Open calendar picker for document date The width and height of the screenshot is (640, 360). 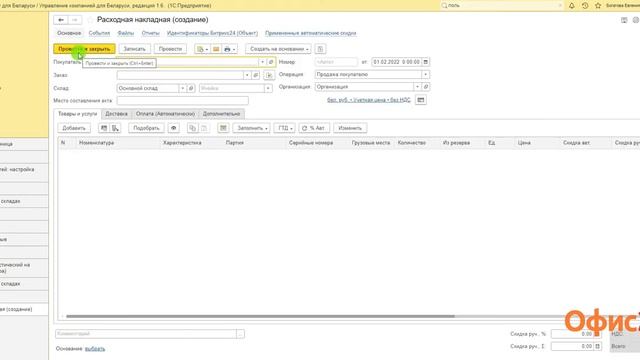tap(425, 62)
